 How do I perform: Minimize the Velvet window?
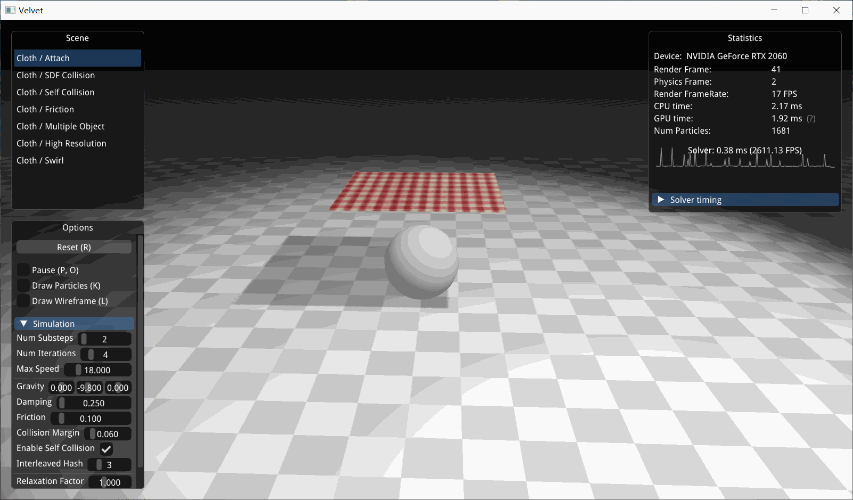pos(774,10)
